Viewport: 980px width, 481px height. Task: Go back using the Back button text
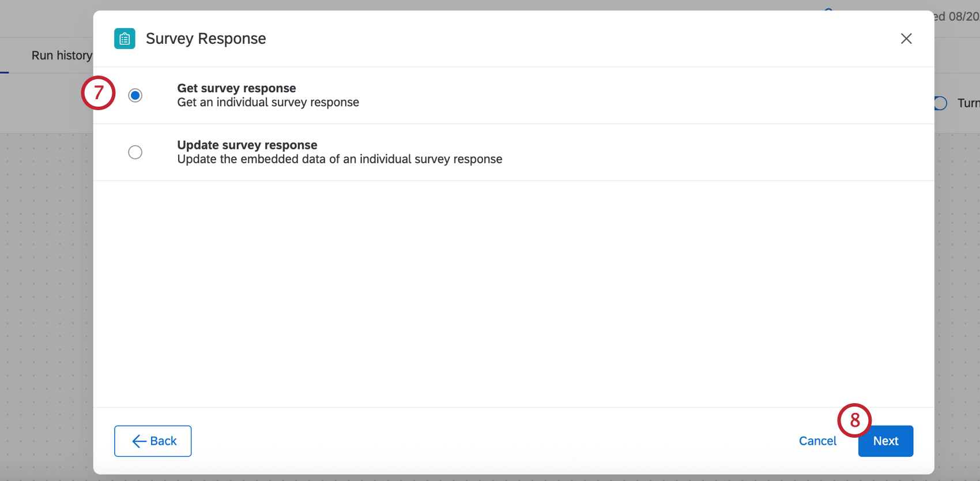[163, 441]
